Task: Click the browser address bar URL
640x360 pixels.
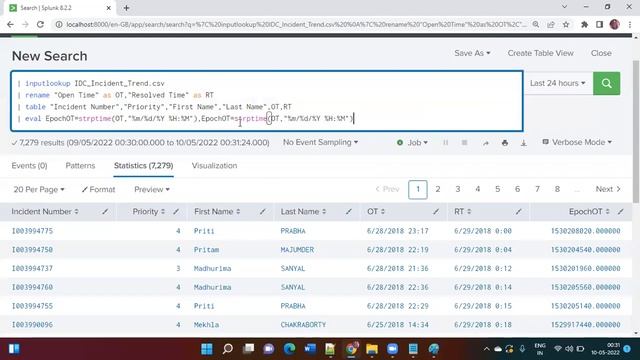Action: coord(296,24)
